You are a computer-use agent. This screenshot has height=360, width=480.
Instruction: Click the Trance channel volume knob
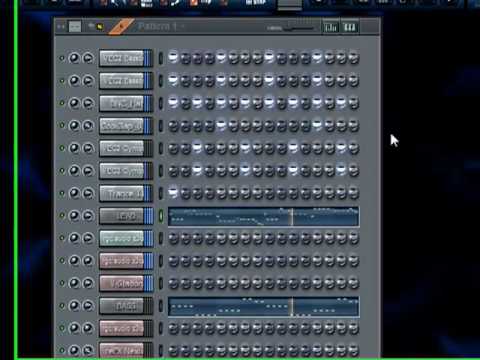click(88, 193)
